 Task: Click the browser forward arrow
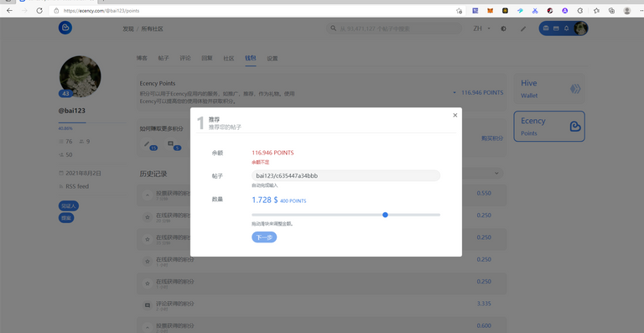point(24,11)
